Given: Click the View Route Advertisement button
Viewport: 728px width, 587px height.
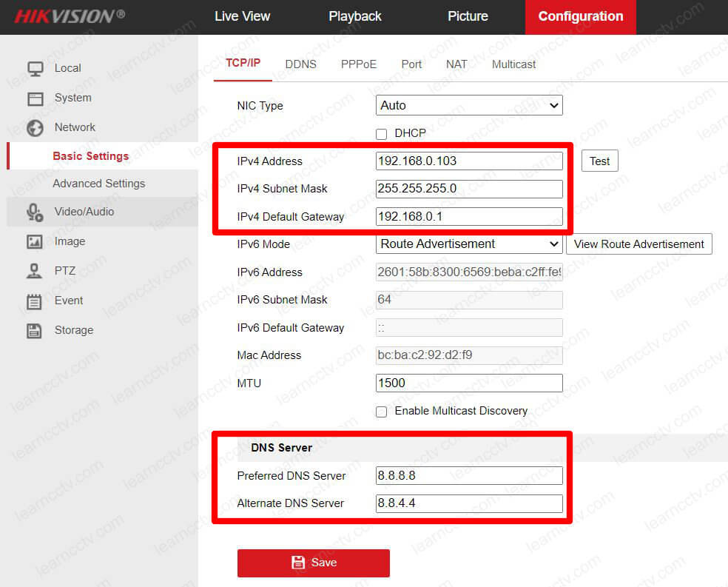Looking at the screenshot, I should pyautogui.click(x=639, y=244).
